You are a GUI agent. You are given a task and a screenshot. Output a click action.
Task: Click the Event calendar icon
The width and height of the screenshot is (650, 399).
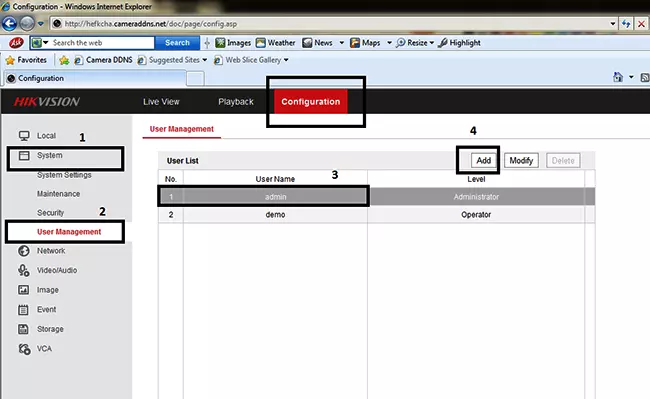click(24, 310)
